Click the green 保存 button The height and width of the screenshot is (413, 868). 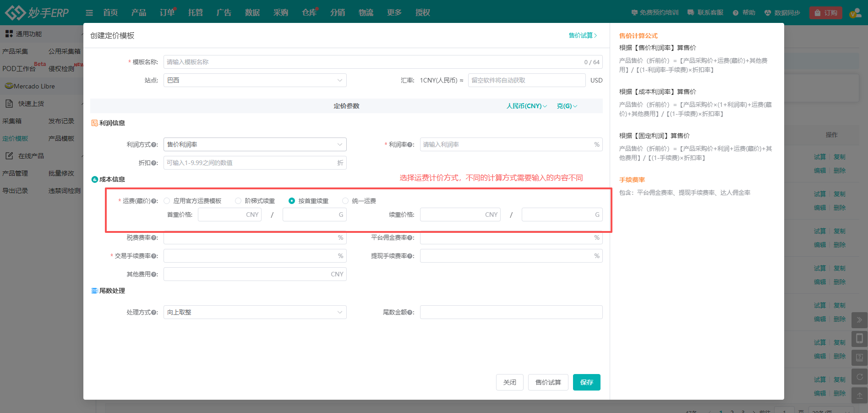586,382
